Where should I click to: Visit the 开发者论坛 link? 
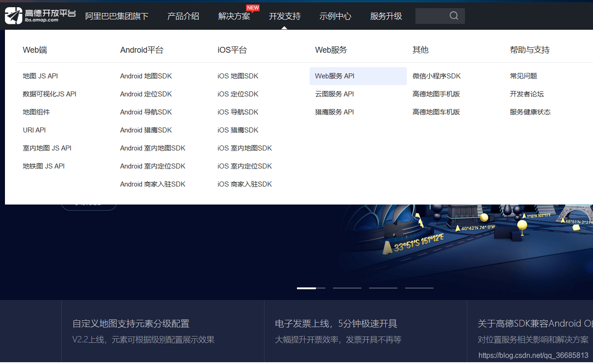pos(527,94)
